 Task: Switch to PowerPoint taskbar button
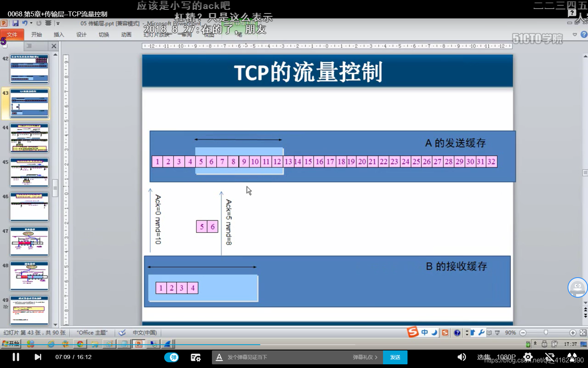tap(139, 344)
